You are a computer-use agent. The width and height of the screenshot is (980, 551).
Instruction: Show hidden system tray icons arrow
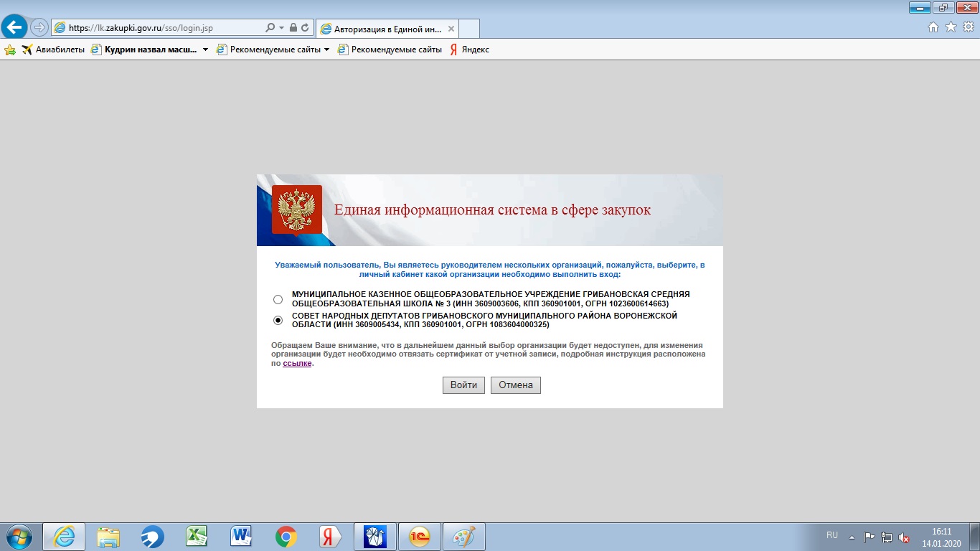852,537
